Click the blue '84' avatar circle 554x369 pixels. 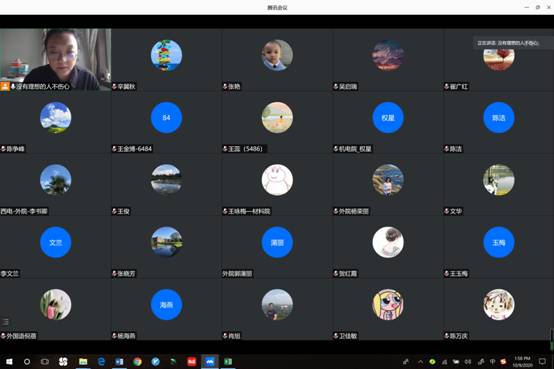[166, 117]
